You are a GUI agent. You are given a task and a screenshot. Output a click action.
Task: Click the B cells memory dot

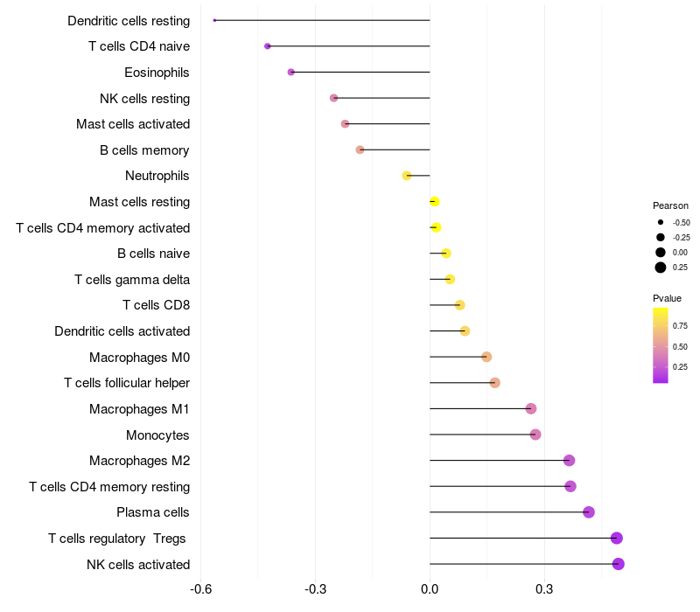[360, 150]
